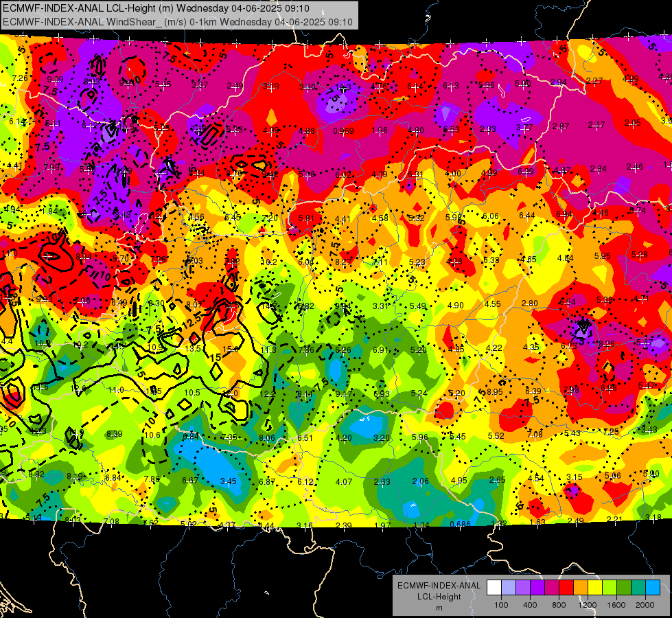672x618 pixels.
Task: Click the grid value '5.45'
Action: pos(458,437)
